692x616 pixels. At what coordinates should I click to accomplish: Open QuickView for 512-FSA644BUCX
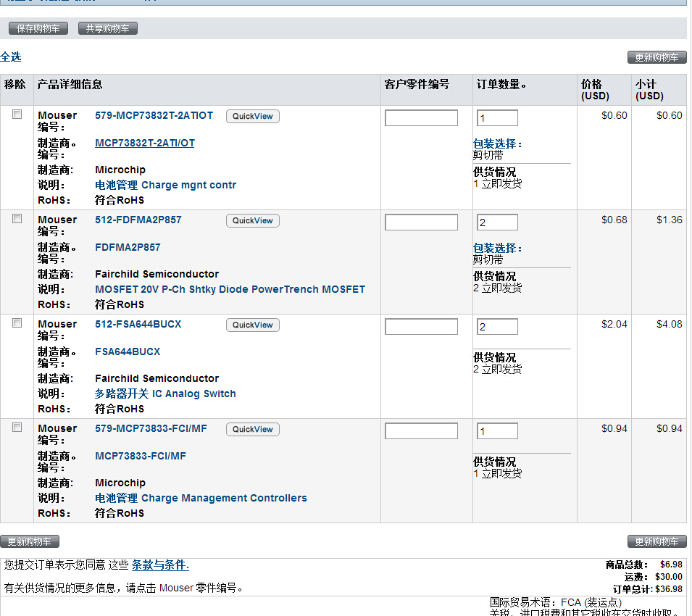pos(253,325)
